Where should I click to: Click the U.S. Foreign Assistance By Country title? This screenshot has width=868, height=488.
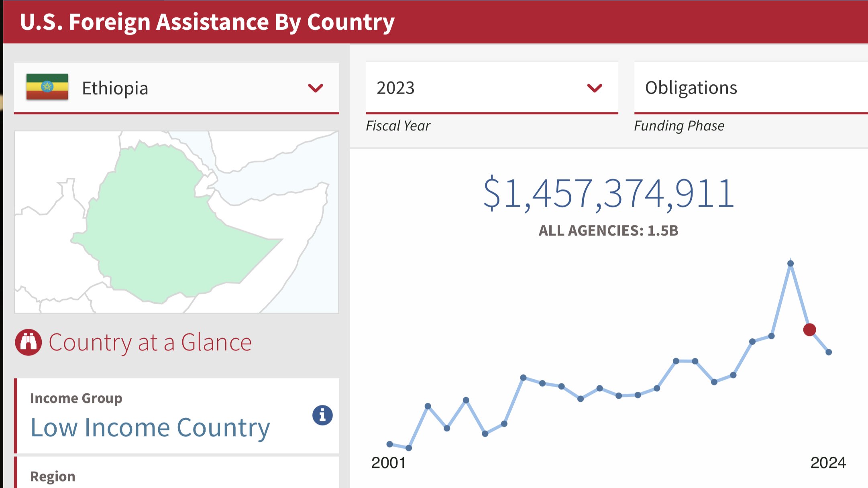207,22
